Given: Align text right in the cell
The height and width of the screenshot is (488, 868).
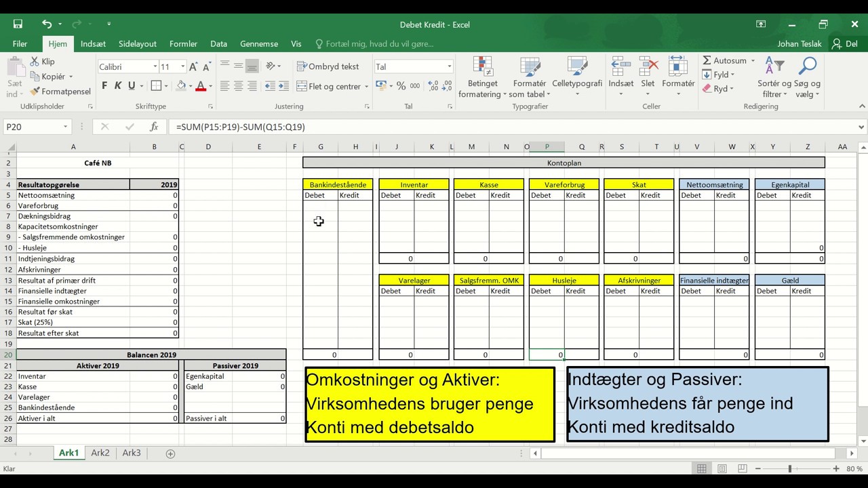Looking at the screenshot, I should 252,86.
